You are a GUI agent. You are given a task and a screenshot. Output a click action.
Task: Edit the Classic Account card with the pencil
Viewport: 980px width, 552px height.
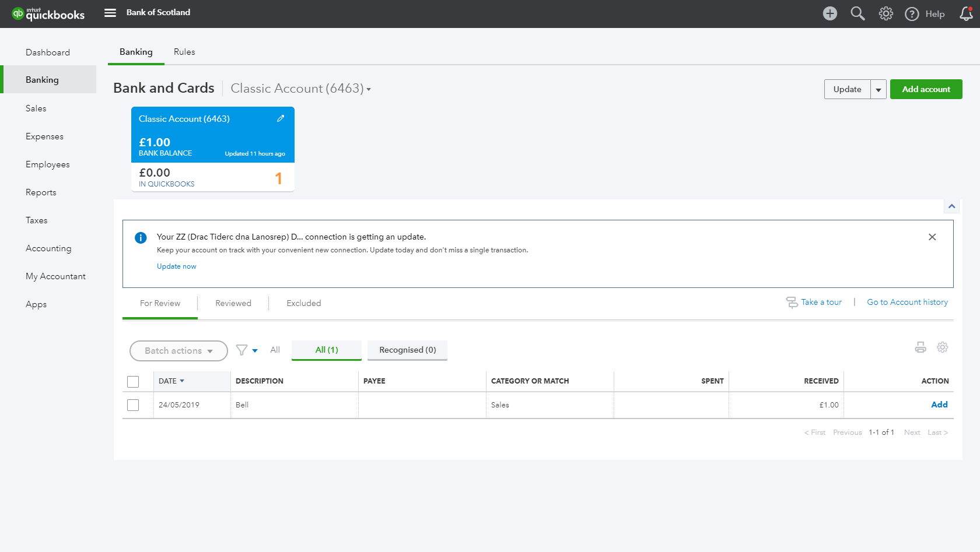(281, 118)
